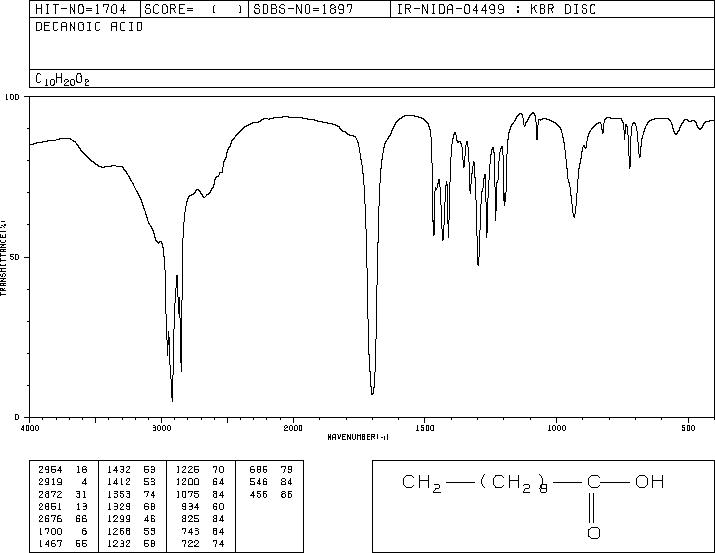This screenshot has height=553, width=715.
Task: Select peak table wavenumber 1432
Action: click(x=119, y=470)
